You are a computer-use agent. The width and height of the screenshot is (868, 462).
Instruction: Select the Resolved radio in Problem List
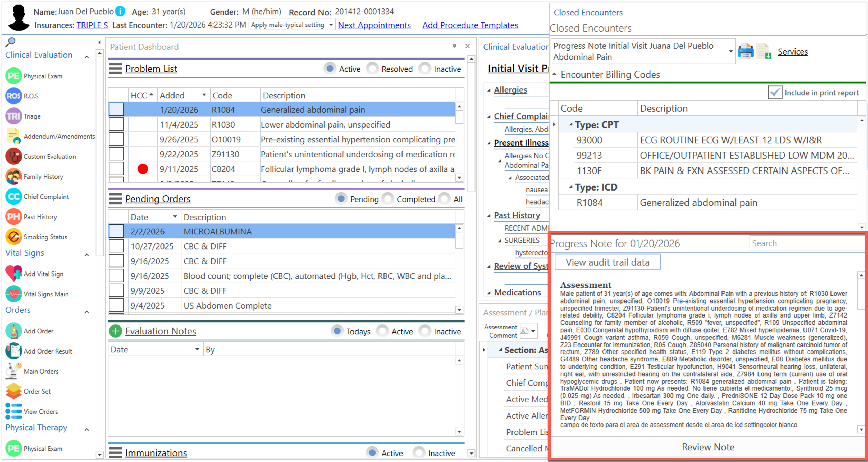pyautogui.click(x=372, y=69)
